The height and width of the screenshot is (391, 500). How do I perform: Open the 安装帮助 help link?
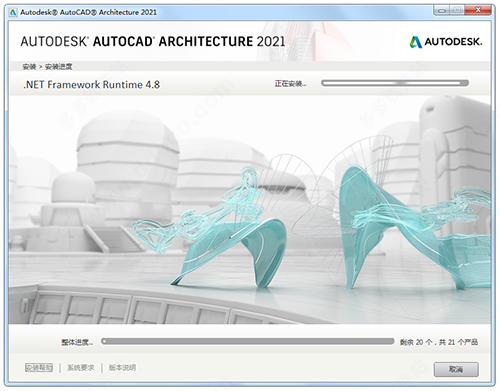39,368
